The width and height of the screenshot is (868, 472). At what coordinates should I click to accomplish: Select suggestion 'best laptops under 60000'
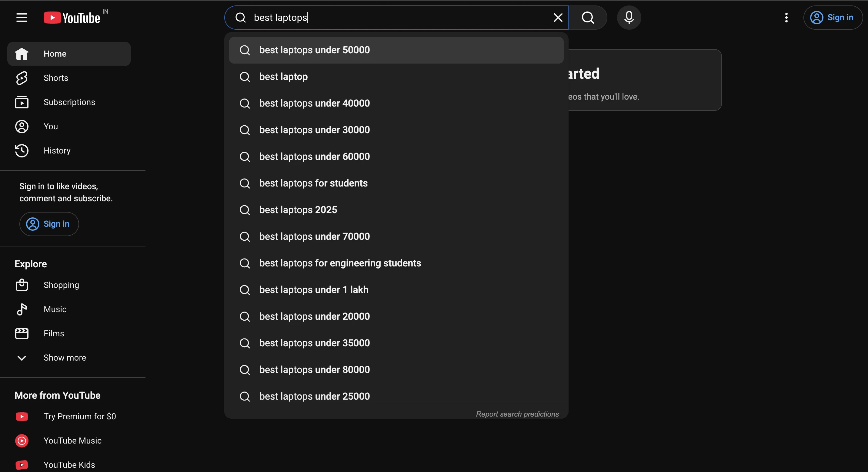pos(396,157)
